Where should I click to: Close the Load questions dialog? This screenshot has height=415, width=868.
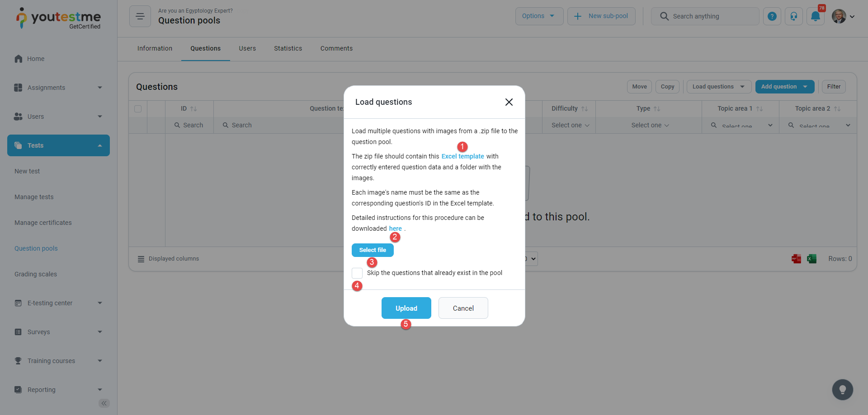coord(509,102)
